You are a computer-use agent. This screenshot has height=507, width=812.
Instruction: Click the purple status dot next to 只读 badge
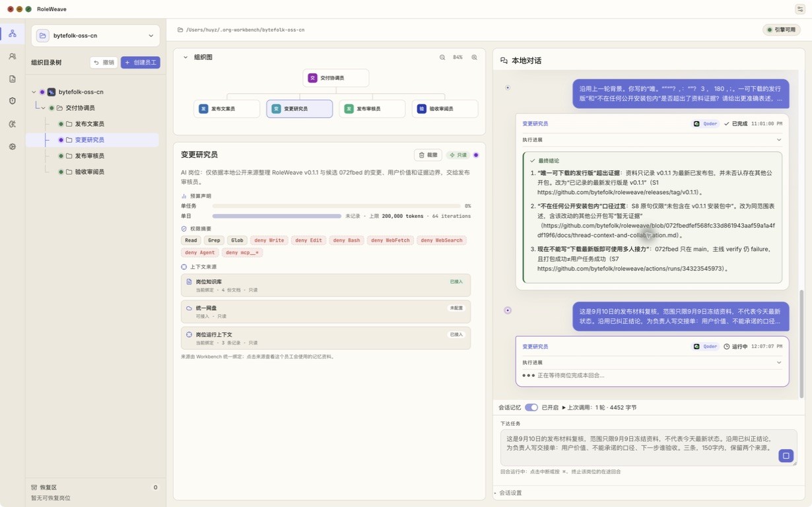click(476, 155)
